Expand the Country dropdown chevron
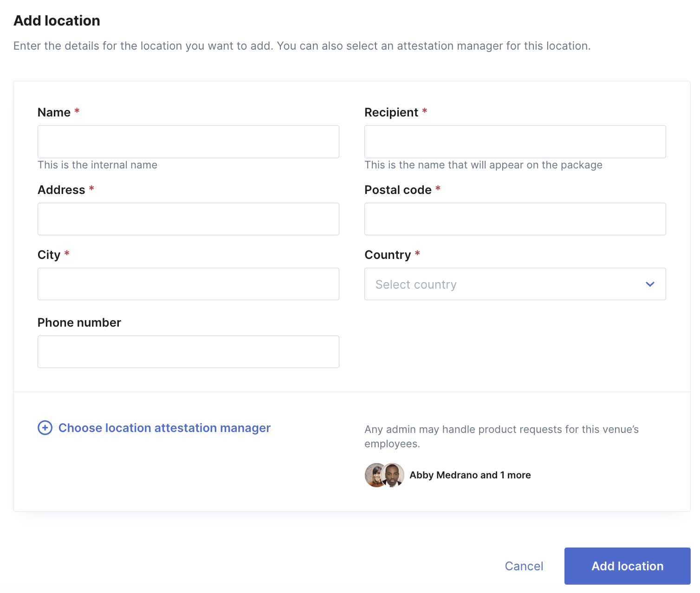This screenshot has width=700, height=593. click(650, 284)
